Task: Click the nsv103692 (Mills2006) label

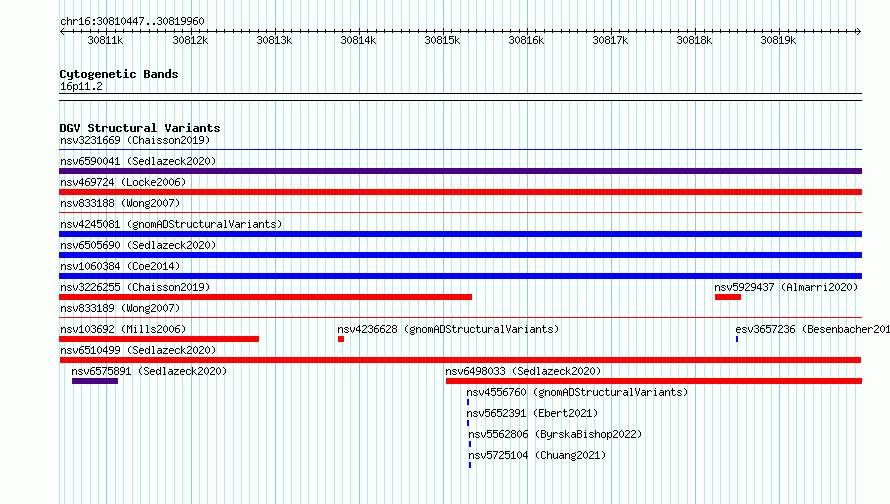Action: 123,329
